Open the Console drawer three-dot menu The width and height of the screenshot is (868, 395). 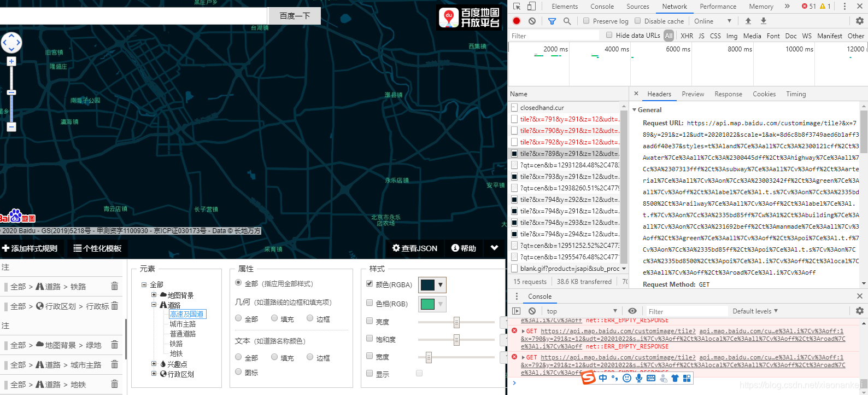(x=517, y=296)
